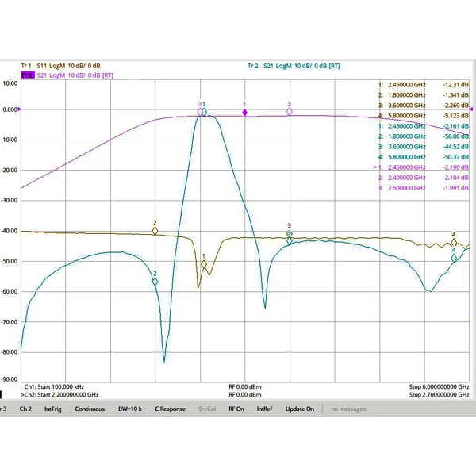The image size is (476, 476).
Task: Click the purple marker 2 diamond at the passband peak
Action: pos(200,112)
